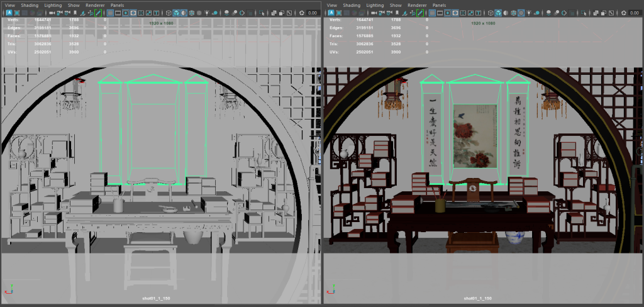This screenshot has height=307, width=644.
Task: Toggle Gate Mask in left panel
Action: 133,13
